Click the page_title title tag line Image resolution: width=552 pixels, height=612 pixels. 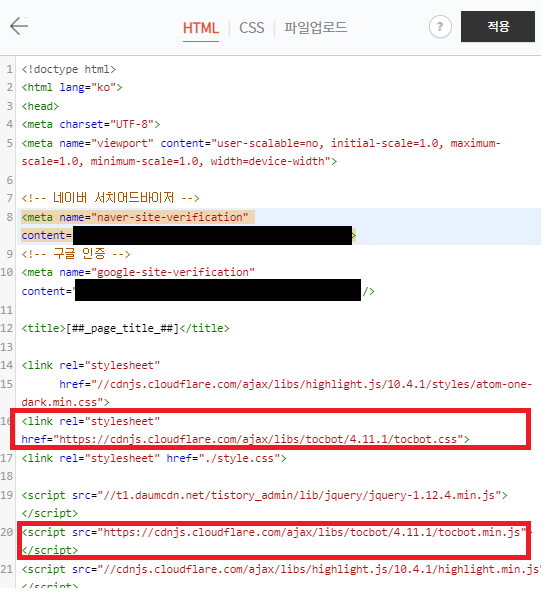tap(125, 328)
